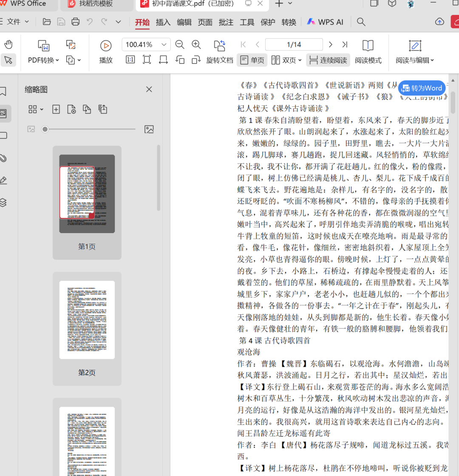
Task: Open the attachments paperclip sidebar icon
Action: click(x=3, y=158)
